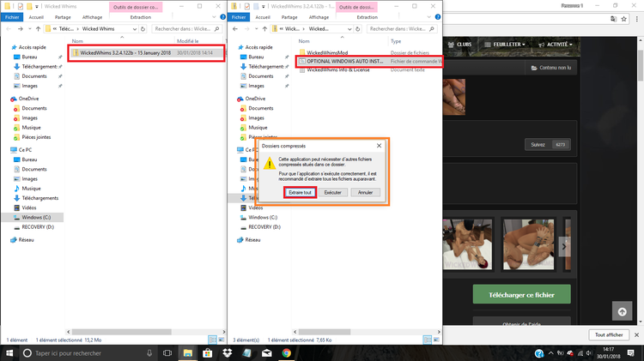Select the WickedWhimsMod folder

[327, 52]
